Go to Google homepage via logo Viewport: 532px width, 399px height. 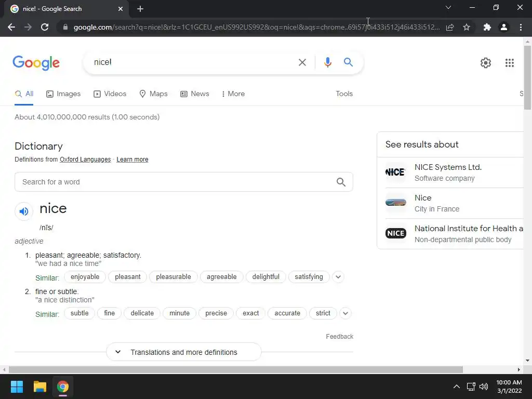[36, 63]
